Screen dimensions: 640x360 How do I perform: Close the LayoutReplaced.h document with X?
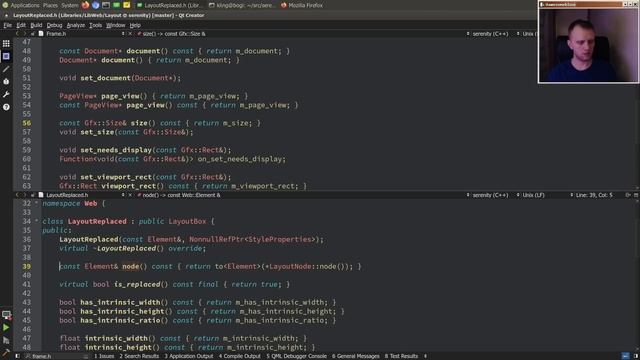[x=130, y=195]
